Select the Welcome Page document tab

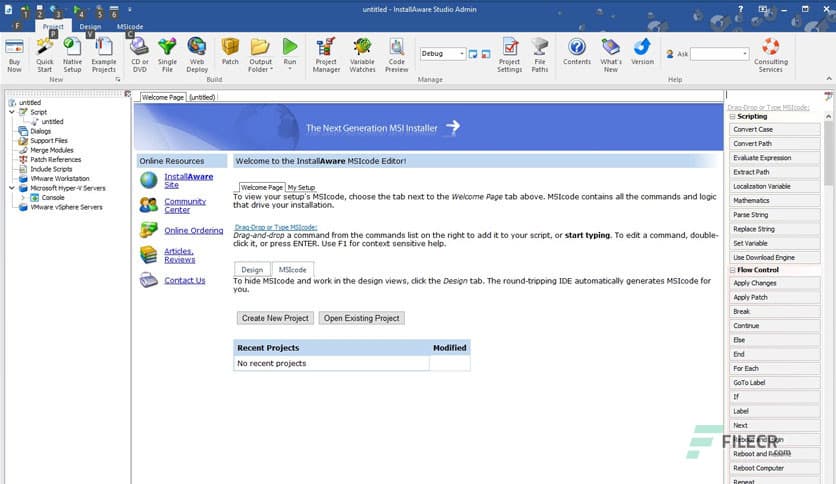[163, 97]
